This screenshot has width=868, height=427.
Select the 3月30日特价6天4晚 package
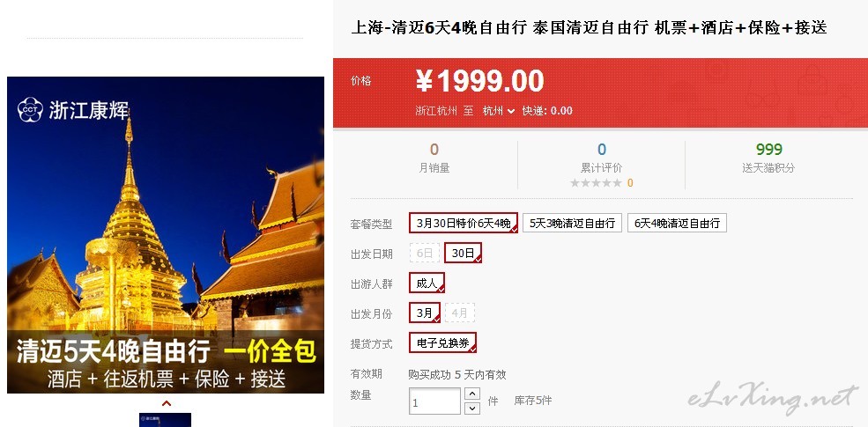464,223
